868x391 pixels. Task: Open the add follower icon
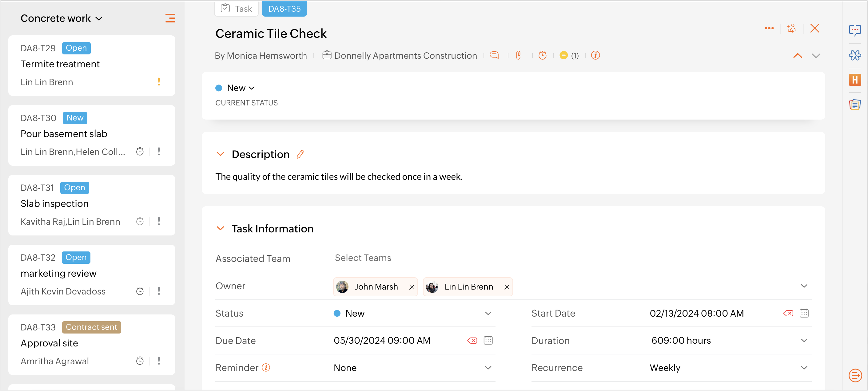coord(791,28)
